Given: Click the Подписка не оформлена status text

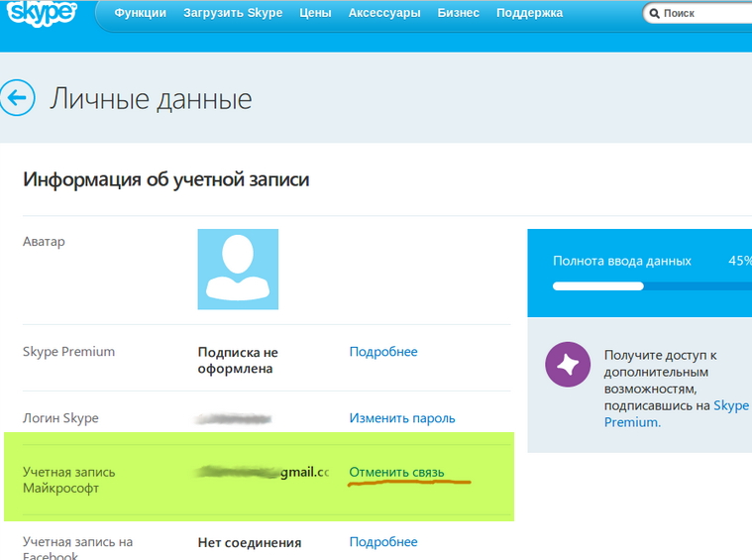Looking at the screenshot, I should pyautogui.click(x=238, y=361).
